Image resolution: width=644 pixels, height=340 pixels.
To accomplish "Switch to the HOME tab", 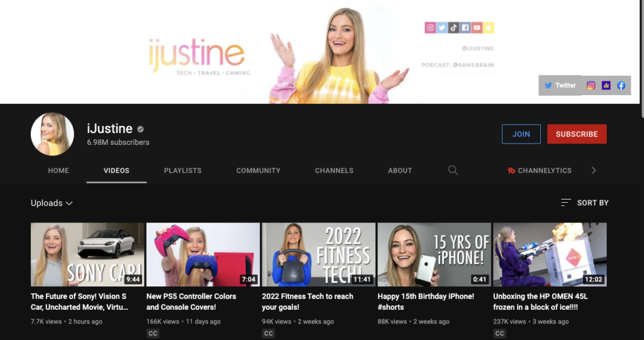I will coord(58,171).
